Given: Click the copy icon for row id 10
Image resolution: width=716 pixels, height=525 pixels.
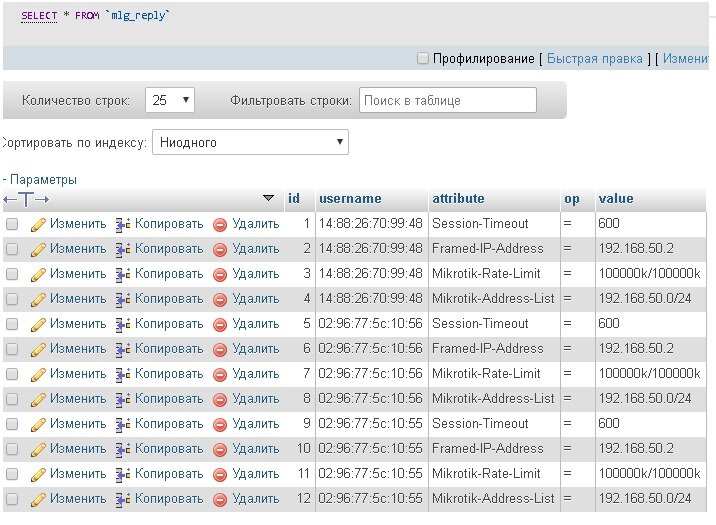Looking at the screenshot, I should 124,449.
